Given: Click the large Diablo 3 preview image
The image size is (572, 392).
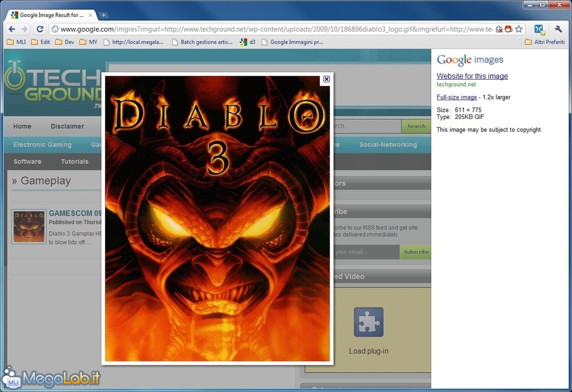Looking at the screenshot, I should (x=217, y=229).
